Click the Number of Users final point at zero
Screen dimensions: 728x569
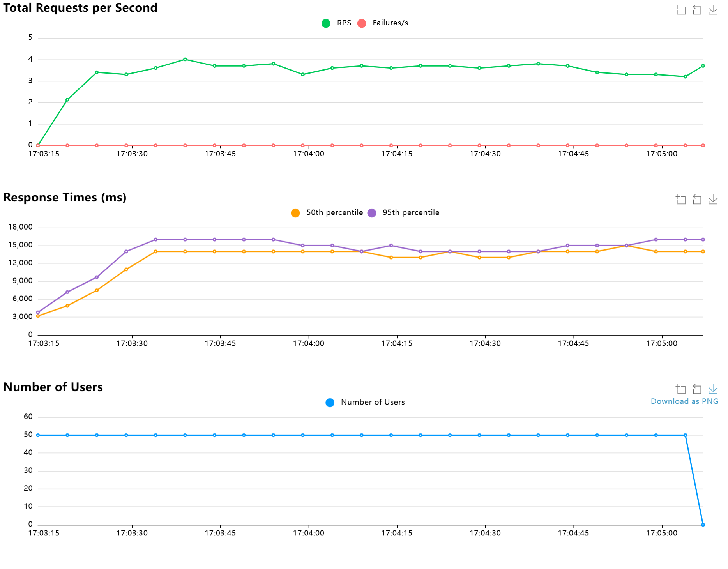(703, 525)
